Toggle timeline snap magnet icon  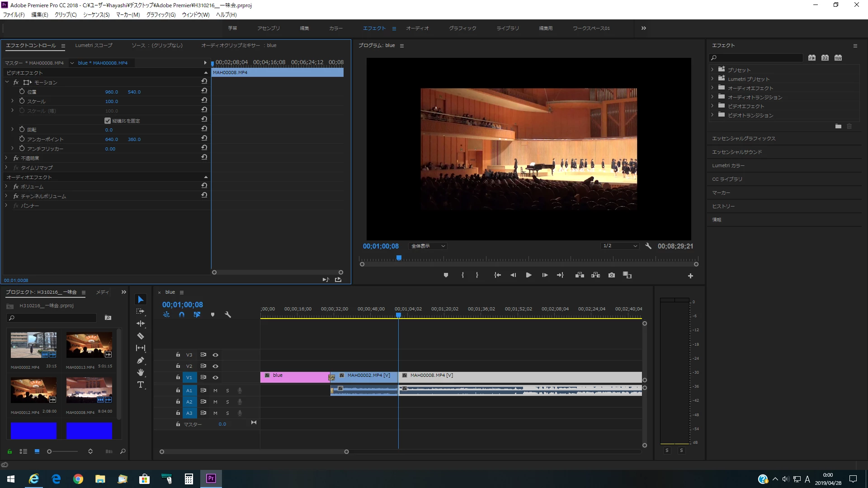click(x=182, y=314)
